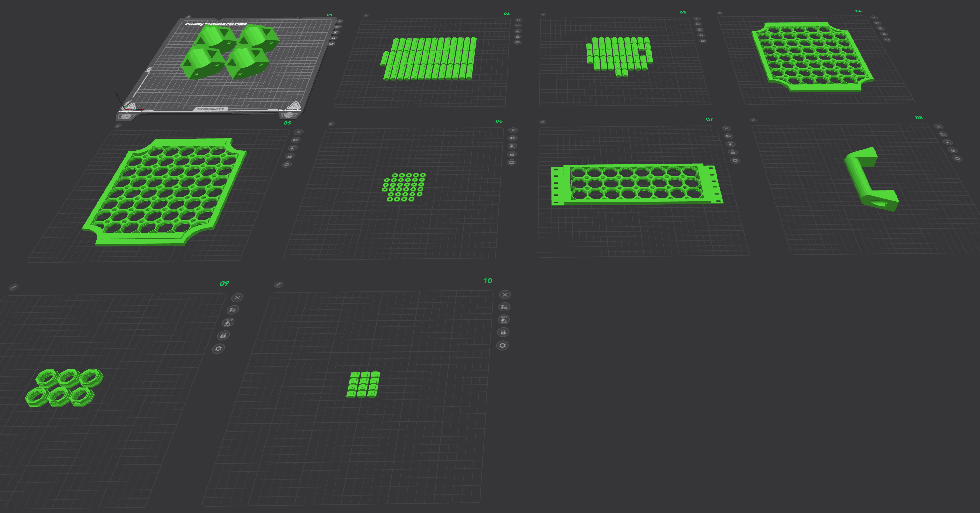Open plate 09 settings gear
980x513 pixels.
[218, 348]
